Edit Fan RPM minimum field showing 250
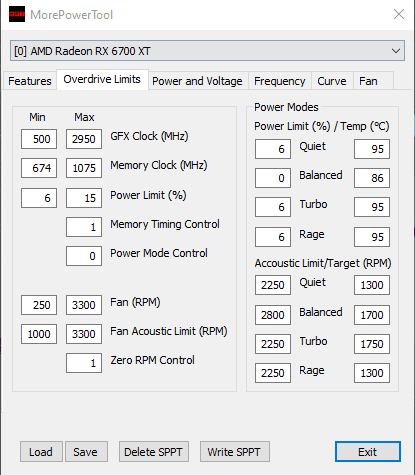The height and width of the screenshot is (475, 415). [39, 305]
